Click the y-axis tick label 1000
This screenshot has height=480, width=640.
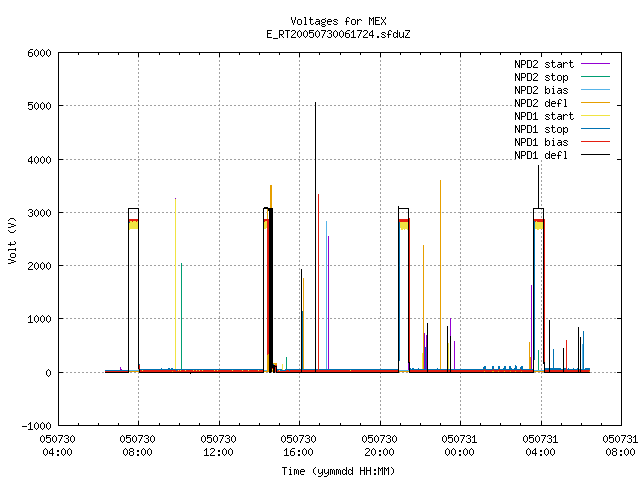pyautogui.click(x=39, y=319)
